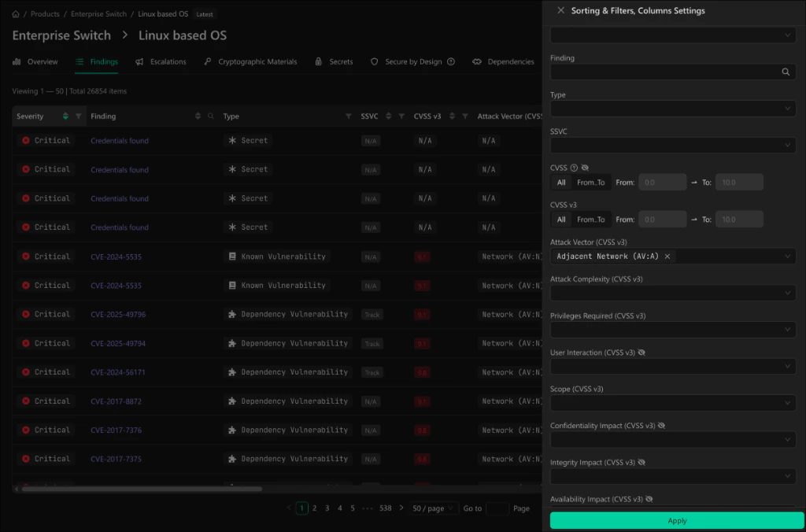Go to next page arrow in pagination

(401, 508)
